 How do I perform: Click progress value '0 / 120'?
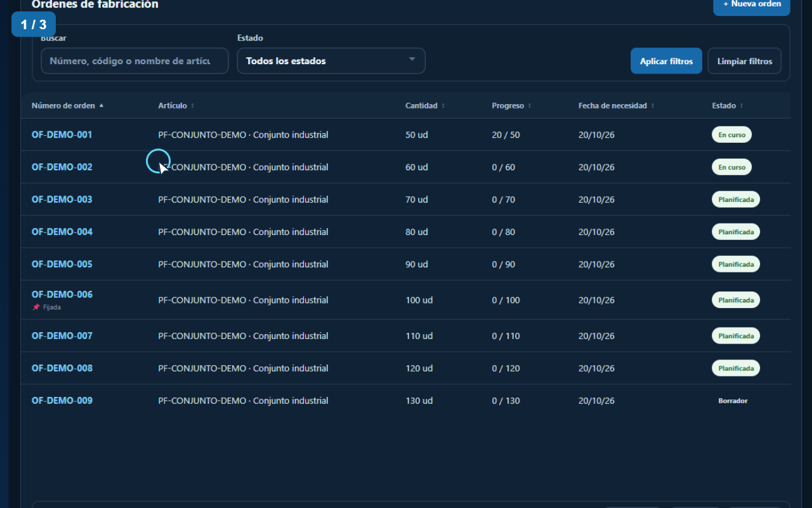coord(506,368)
